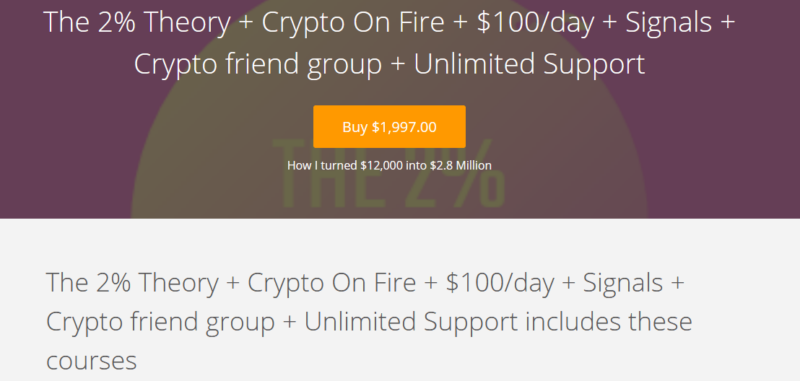Image resolution: width=800 pixels, height=381 pixels.
Task: Click 'Unlimited Support' in the gray section heading
Action: click(x=411, y=322)
